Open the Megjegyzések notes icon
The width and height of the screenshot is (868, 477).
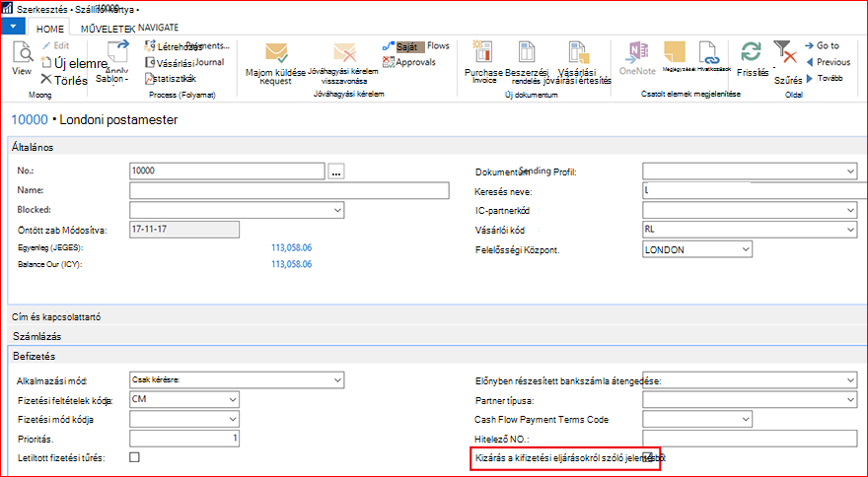(675, 53)
